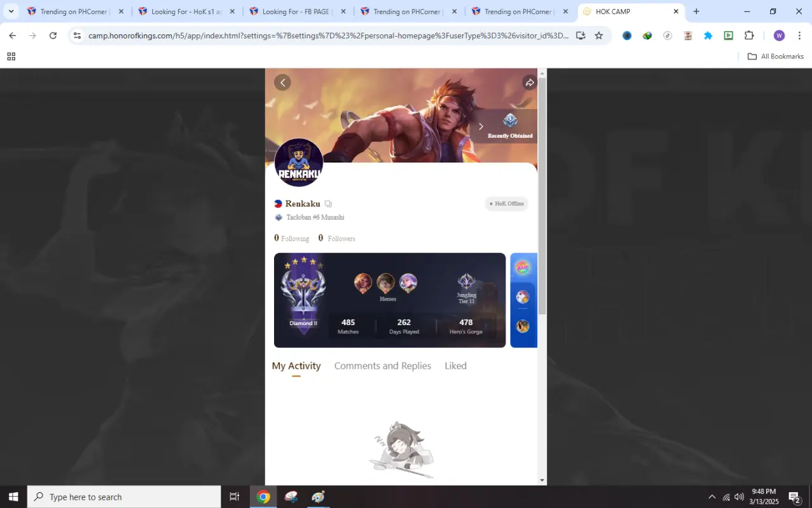Screen dimensions: 812x508
Task: Show hidden system tray icons
Action: 712,497
